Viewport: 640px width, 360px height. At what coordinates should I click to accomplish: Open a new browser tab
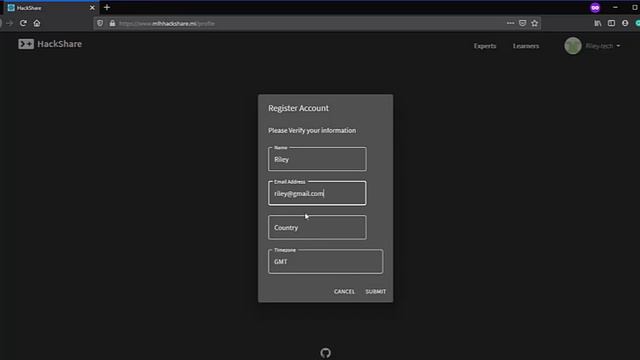click(107, 7)
